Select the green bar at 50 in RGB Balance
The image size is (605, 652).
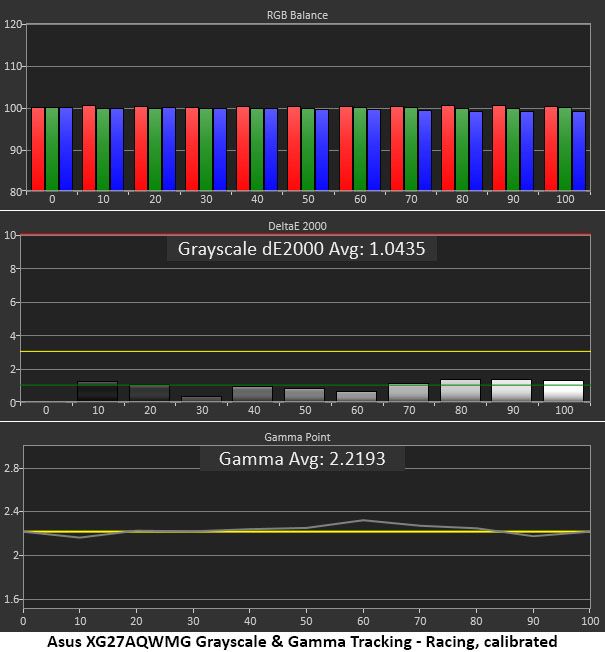pos(308,149)
